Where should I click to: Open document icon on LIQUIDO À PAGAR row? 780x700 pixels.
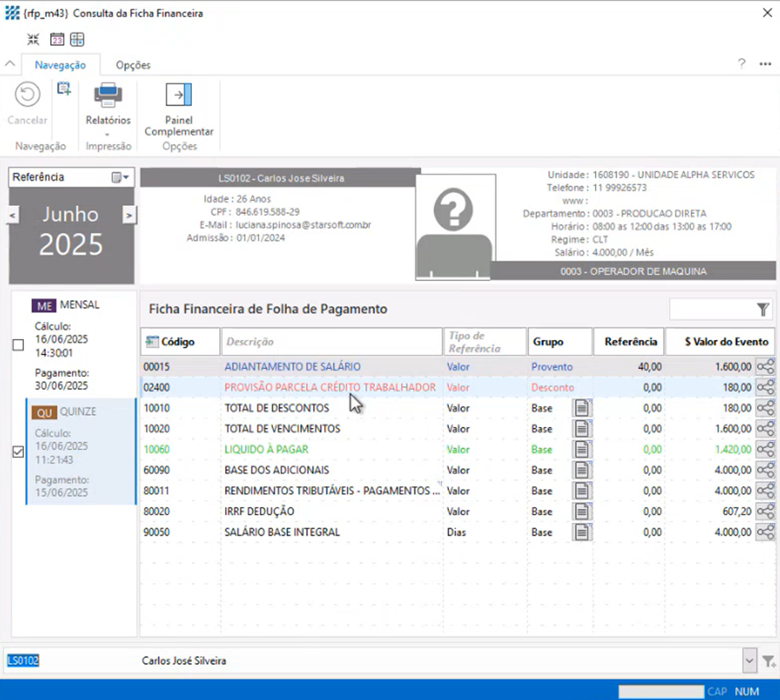click(x=583, y=449)
